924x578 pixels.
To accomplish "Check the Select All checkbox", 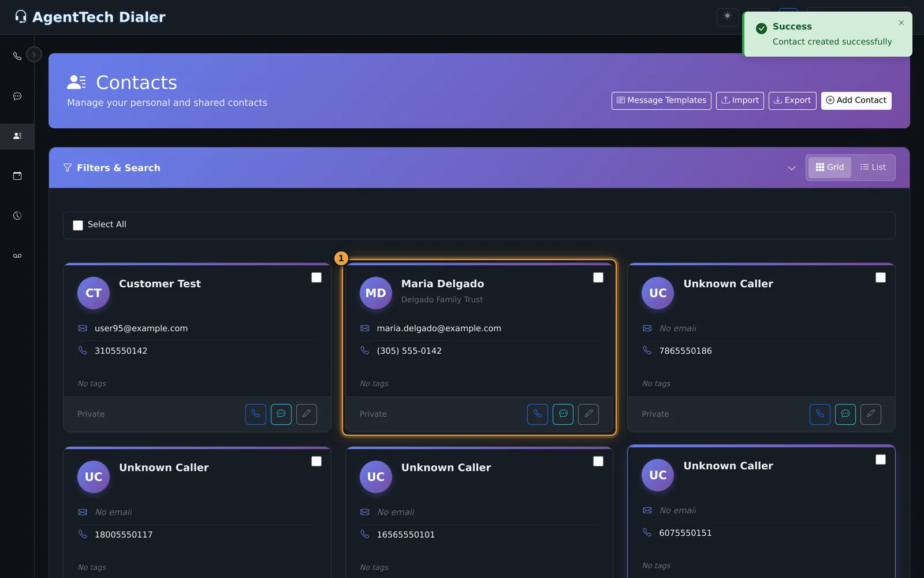I will pos(78,225).
